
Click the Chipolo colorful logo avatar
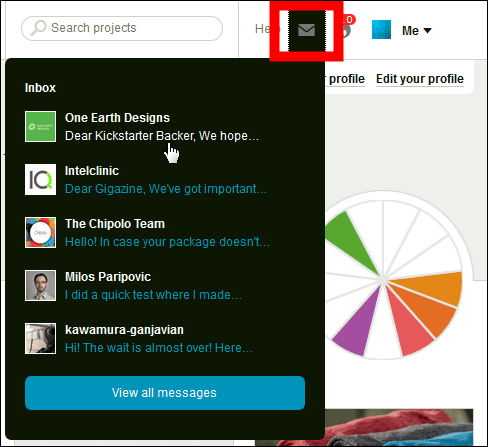click(x=40, y=232)
